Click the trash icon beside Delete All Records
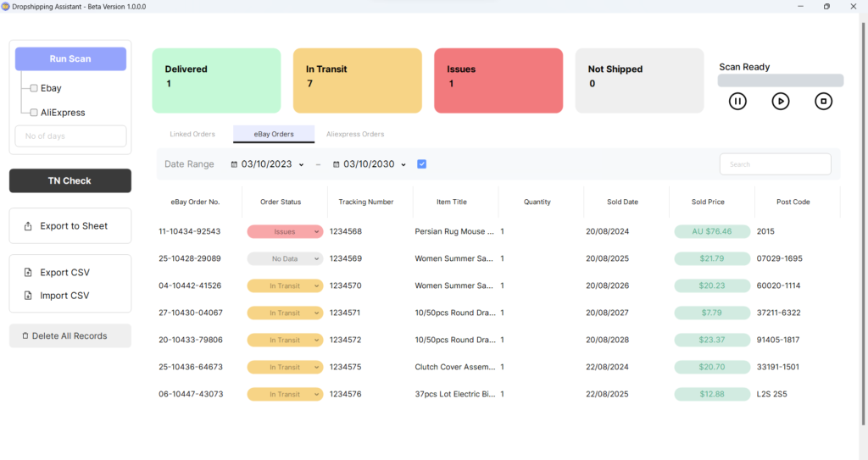The image size is (868, 460). pyautogui.click(x=25, y=336)
